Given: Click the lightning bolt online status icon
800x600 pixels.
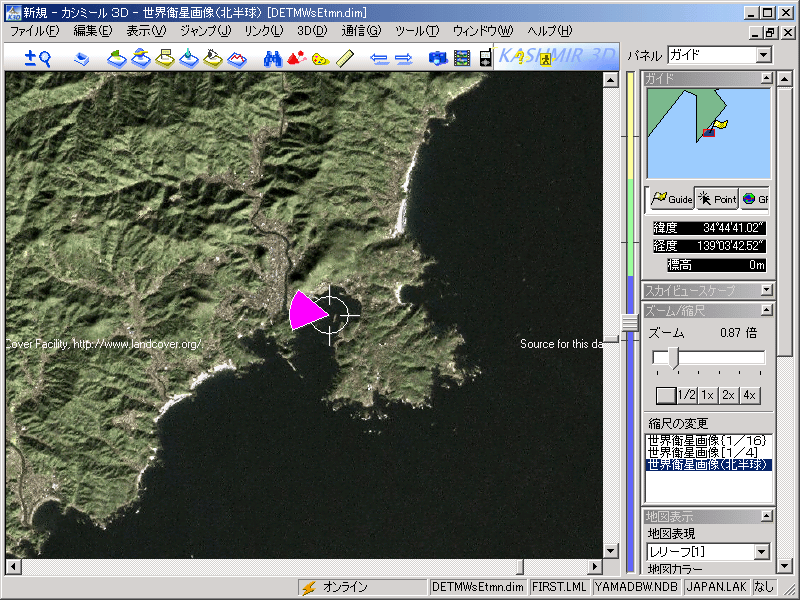Looking at the screenshot, I should click(309, 587).
